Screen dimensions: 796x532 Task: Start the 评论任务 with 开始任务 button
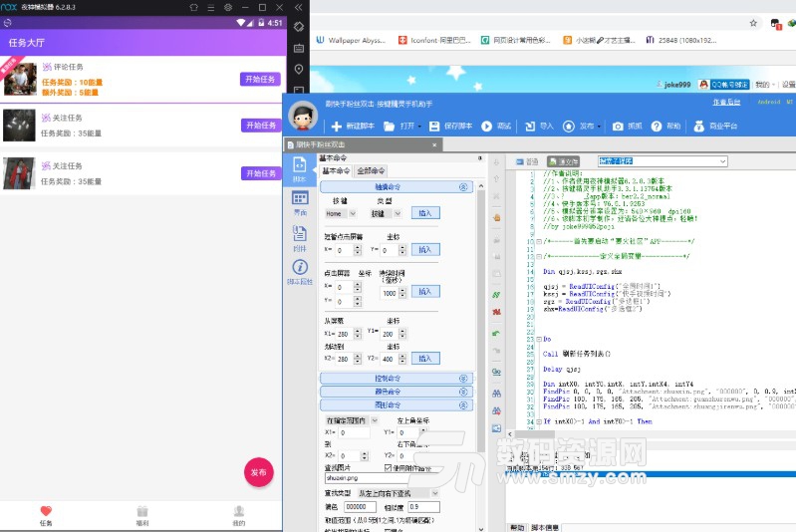point(260,79)
